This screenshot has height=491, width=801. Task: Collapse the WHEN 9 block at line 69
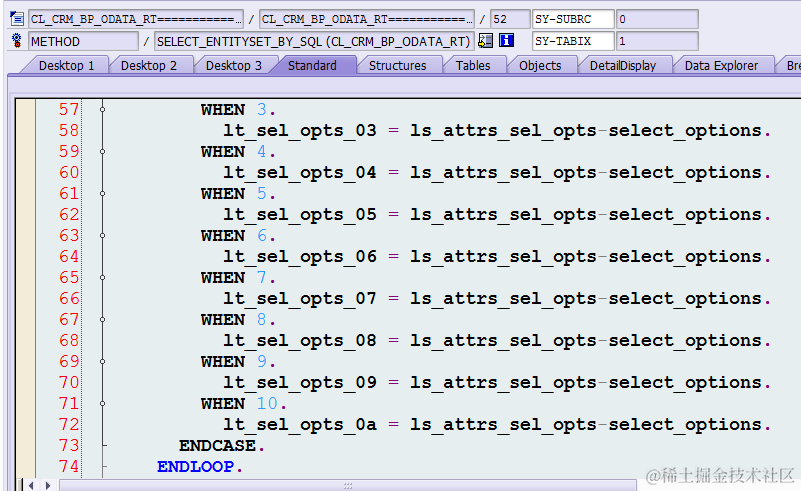103,361
